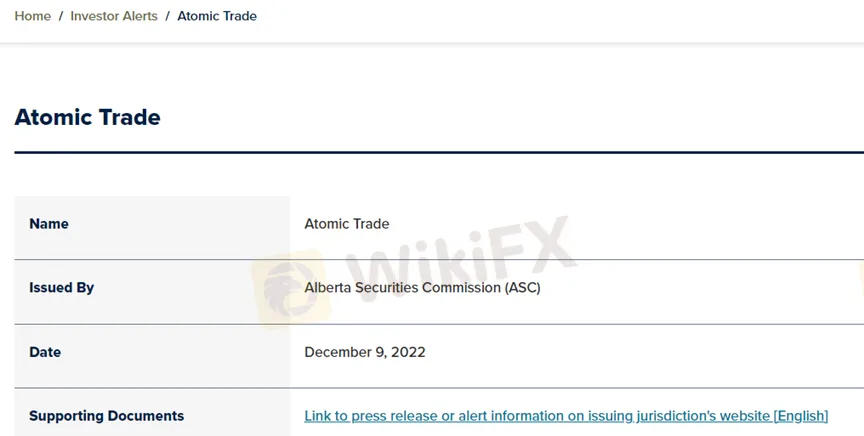Click the Supporting Documents row label
864x436 pixels.
[106, 416]
